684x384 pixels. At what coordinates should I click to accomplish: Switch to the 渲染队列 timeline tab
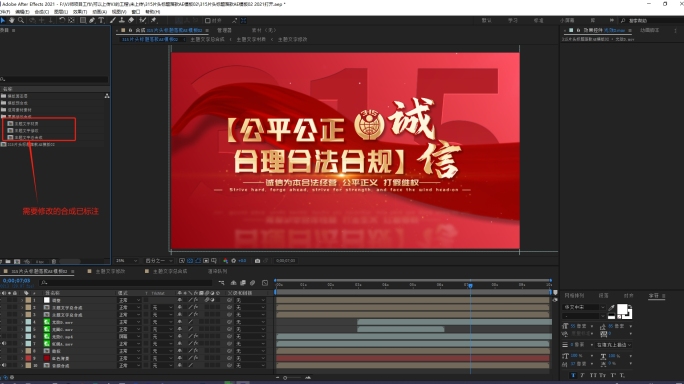217,271
